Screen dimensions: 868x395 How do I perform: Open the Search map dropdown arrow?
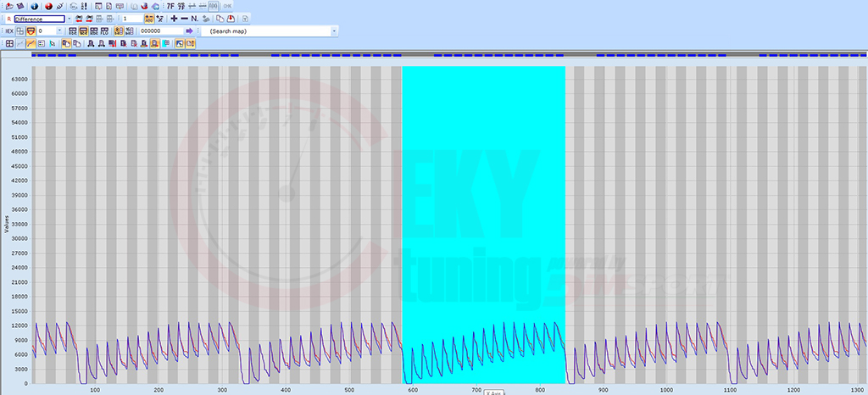click(334, 31)
